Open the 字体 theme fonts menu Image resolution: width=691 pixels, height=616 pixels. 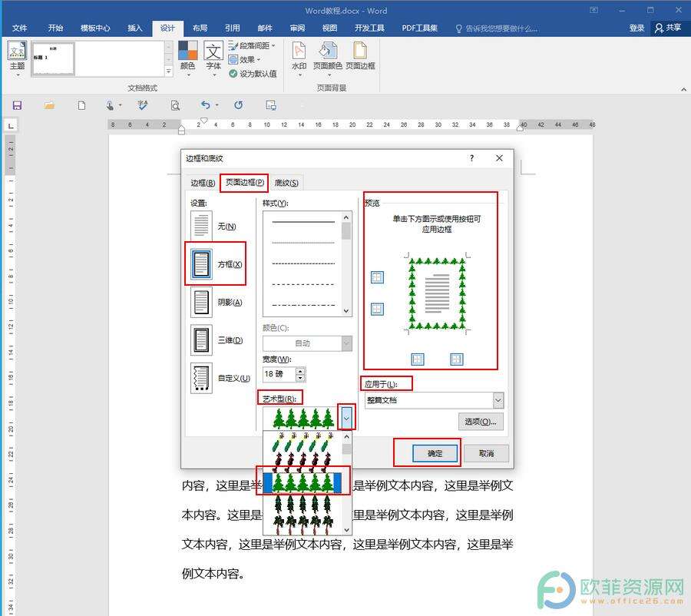point(213,58)
